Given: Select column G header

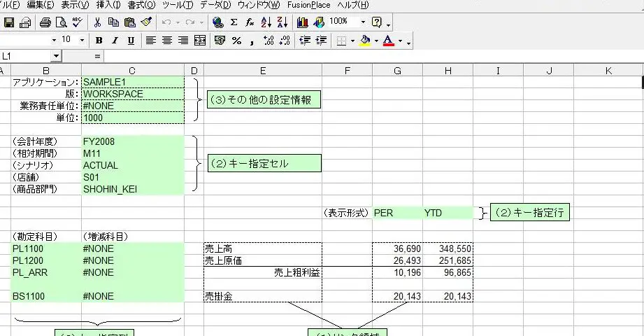Looking at the screenshot, I should click(397, 71).
